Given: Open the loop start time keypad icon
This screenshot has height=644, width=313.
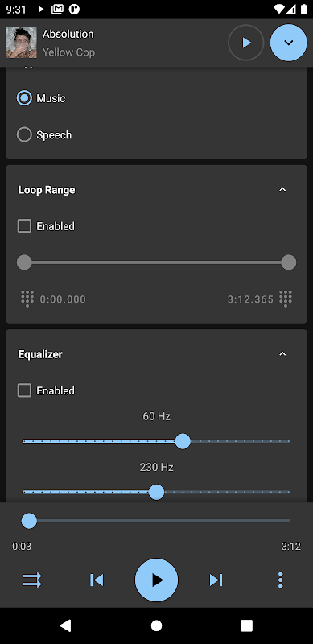Looking at the screenshot, I should pos(27,299).
